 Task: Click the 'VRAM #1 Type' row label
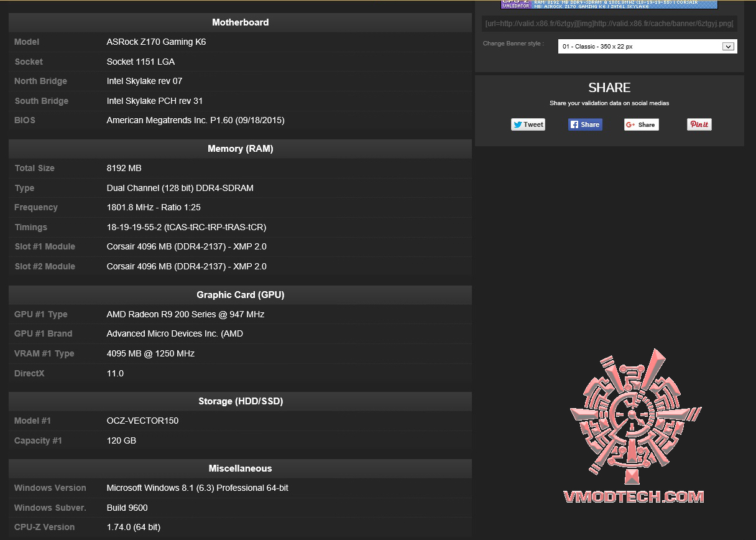[44, 353]
